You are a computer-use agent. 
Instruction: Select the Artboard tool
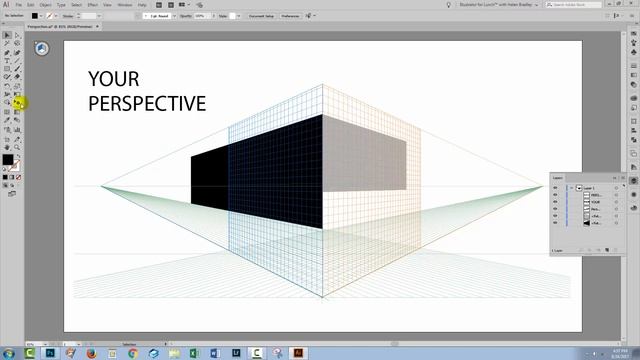[7, 139]
